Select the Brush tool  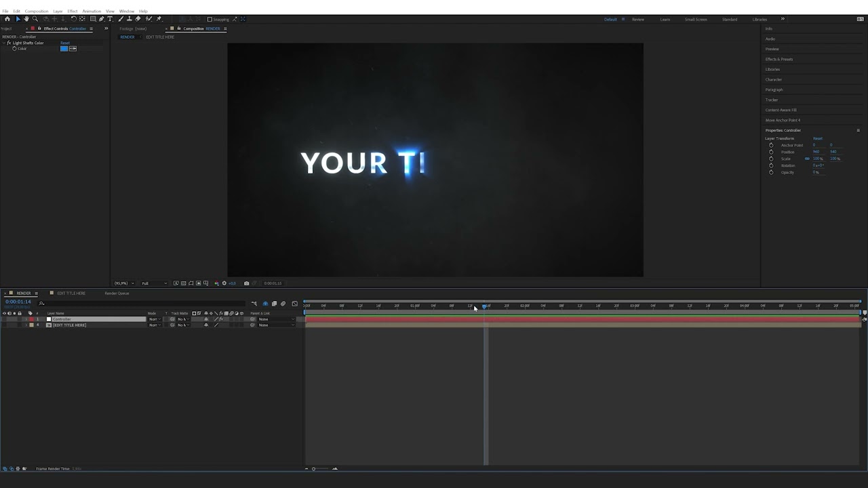[121, 19]
